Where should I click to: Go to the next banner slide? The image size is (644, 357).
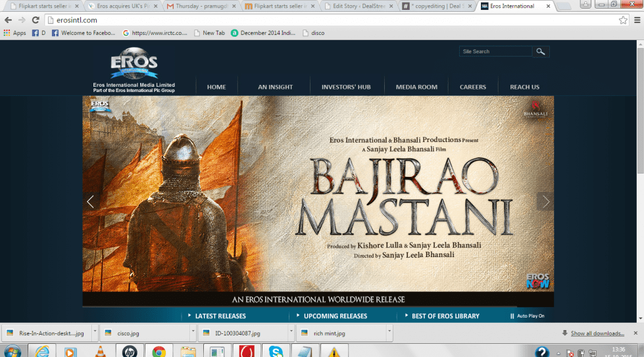pos(545,202)
